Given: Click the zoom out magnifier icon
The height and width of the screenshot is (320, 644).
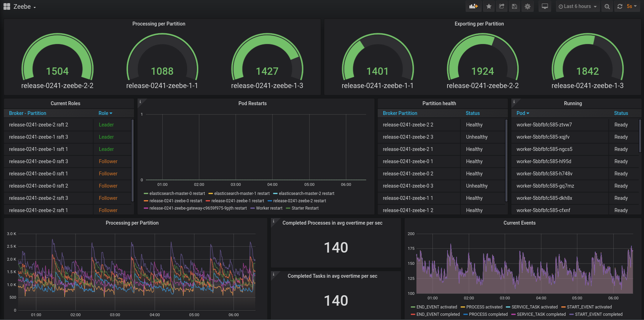Looking at the screenshot, I should [x=607, y=6].
